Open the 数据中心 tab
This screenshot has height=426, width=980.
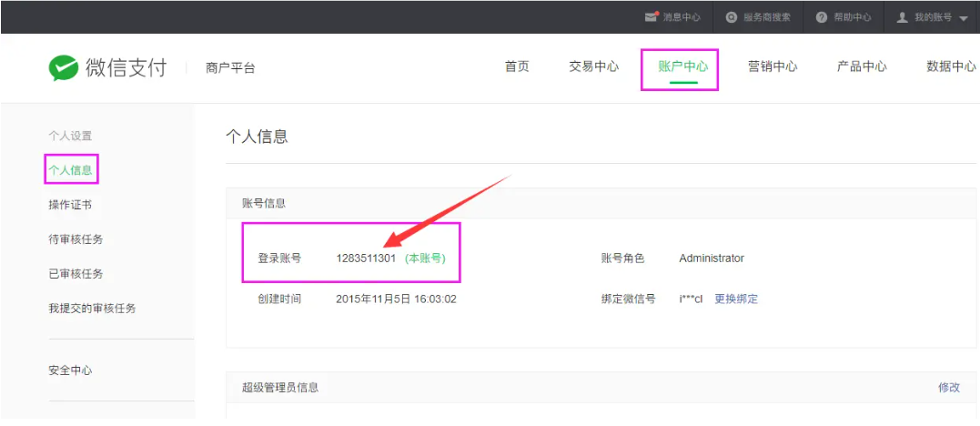pos(951,67)
